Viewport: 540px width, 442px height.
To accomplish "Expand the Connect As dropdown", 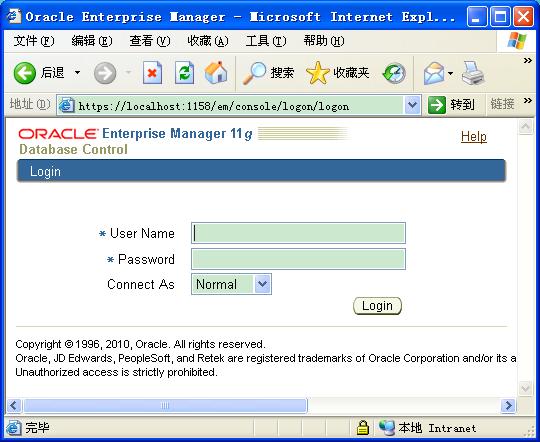I will point(262,284).
